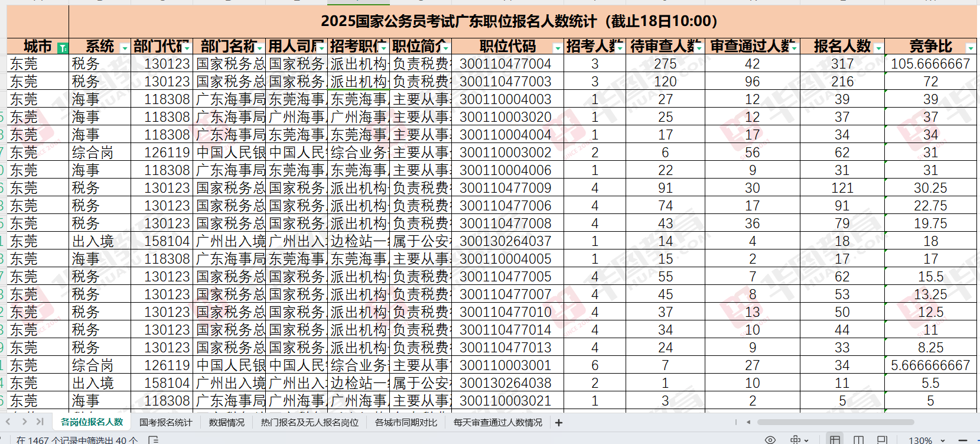Open the 审查通过人数 column filter dropdown
This screenshot has width=980, height=444.
tap(794, 48)
